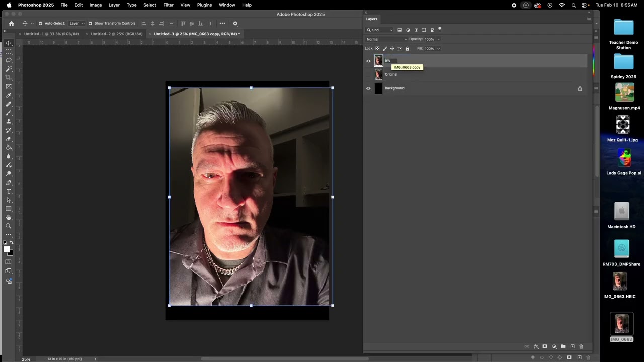This screenshot has height=362, width=644.
Task: Open the Opacity slider dropdown arrow
Action: (x=438, y=39)
